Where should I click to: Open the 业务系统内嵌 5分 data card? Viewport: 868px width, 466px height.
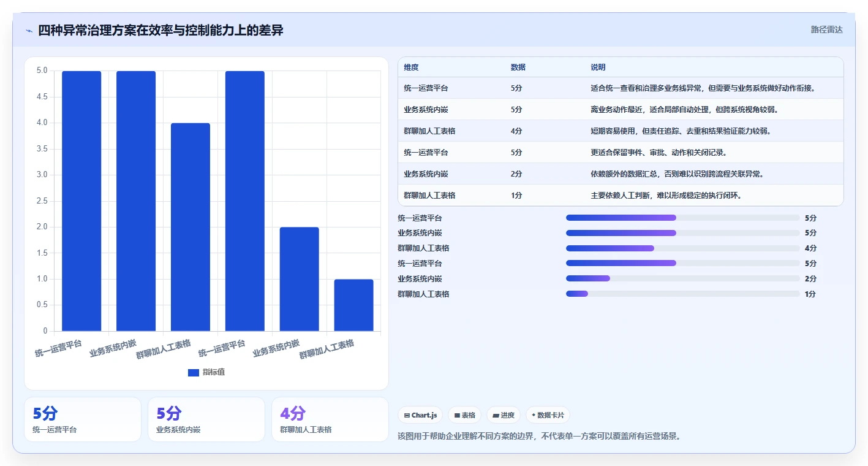click(x=206, y=419)
